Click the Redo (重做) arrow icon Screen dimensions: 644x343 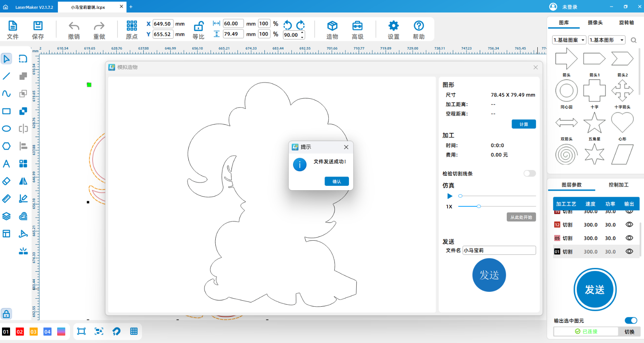[99, 27]
